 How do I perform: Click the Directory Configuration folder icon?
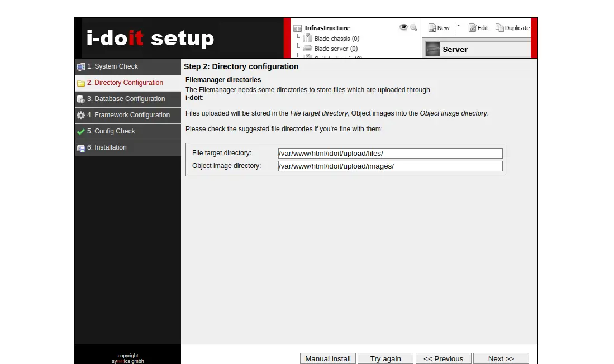80,83
